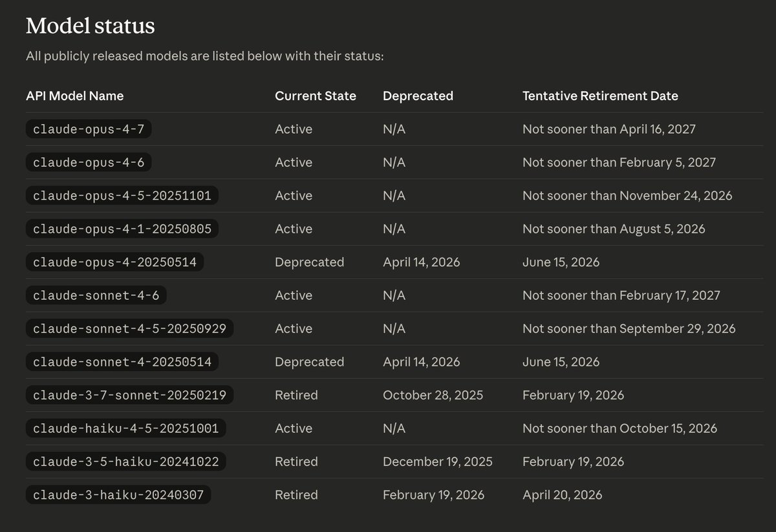Click "June 15, 2026" in claude-sonnet-4-20250514 row
The image size is (776, 532).
(x=561, y=362)
